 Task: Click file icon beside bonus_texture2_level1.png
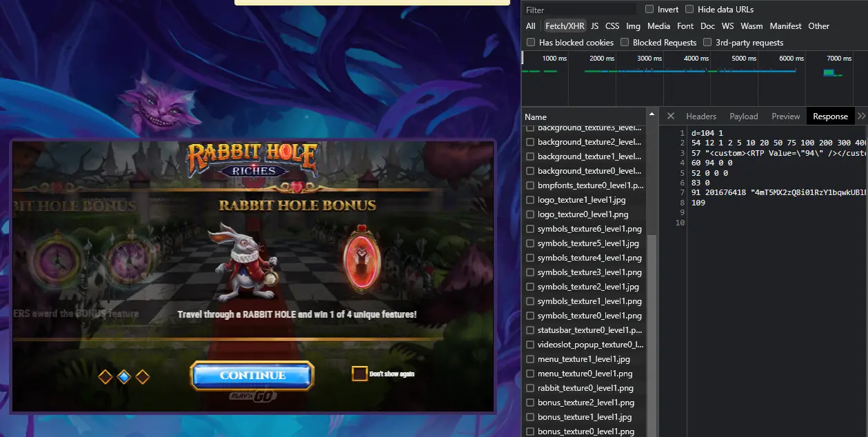pos(529,403)
